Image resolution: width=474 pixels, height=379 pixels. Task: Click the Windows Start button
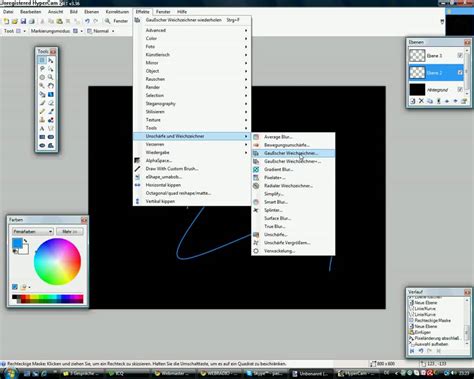tap(10, 373)
